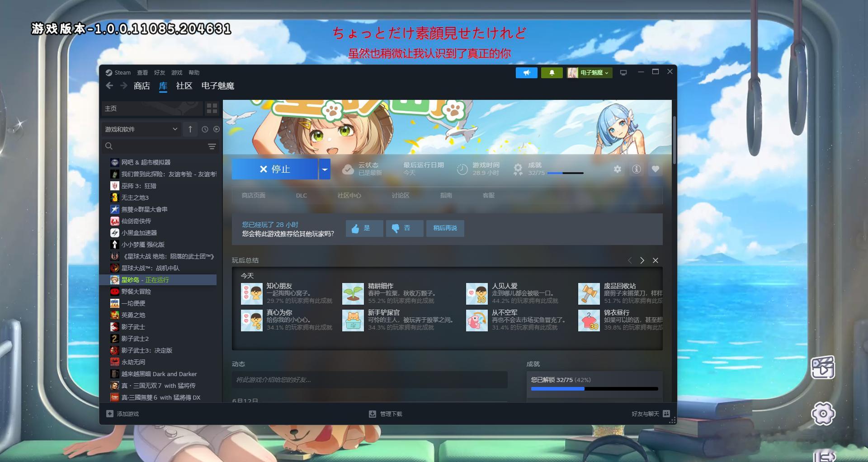Viewport: 868px width, 462px height.
Task: Switch to Big Picture mode icon
Action: pyautogui.click(x=623, y=72)
